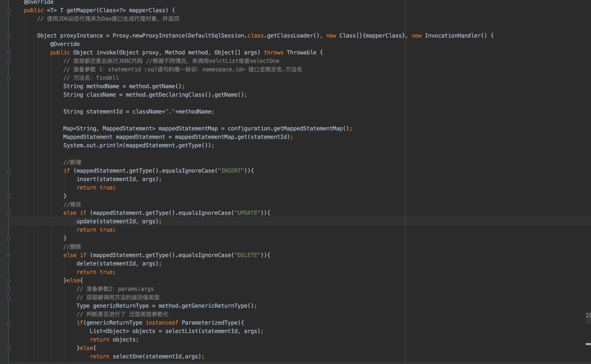The width and height of the screenshot is (591, 364).
Task: Collapse the getMapper method fold marker
Action: coord(8,11)
